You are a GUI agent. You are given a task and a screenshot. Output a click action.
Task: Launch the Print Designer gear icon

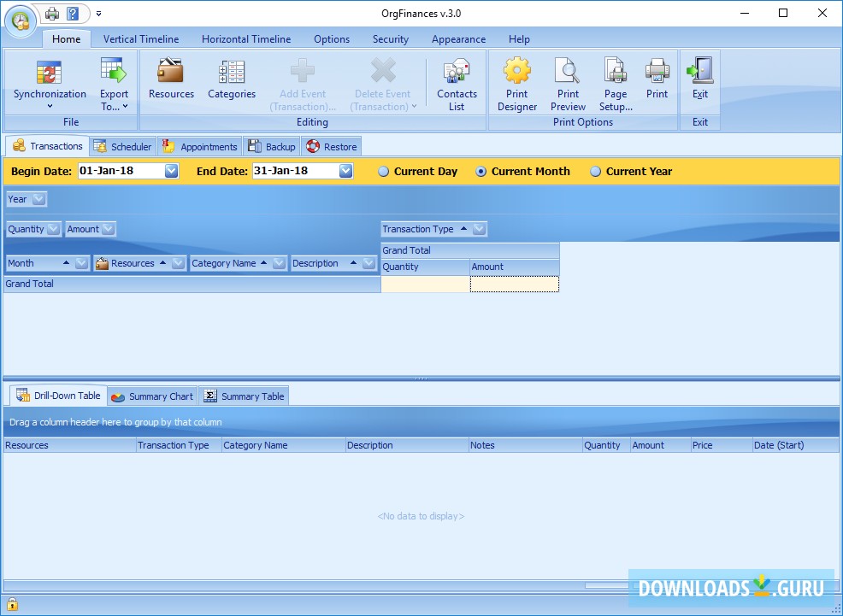[517, 85]
